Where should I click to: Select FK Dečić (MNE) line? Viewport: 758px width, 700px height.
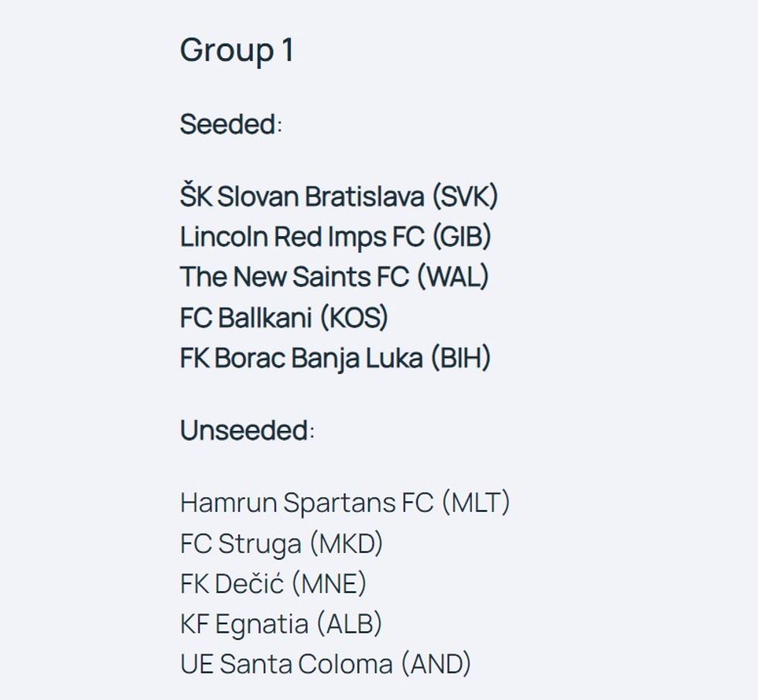pos(273,583)
